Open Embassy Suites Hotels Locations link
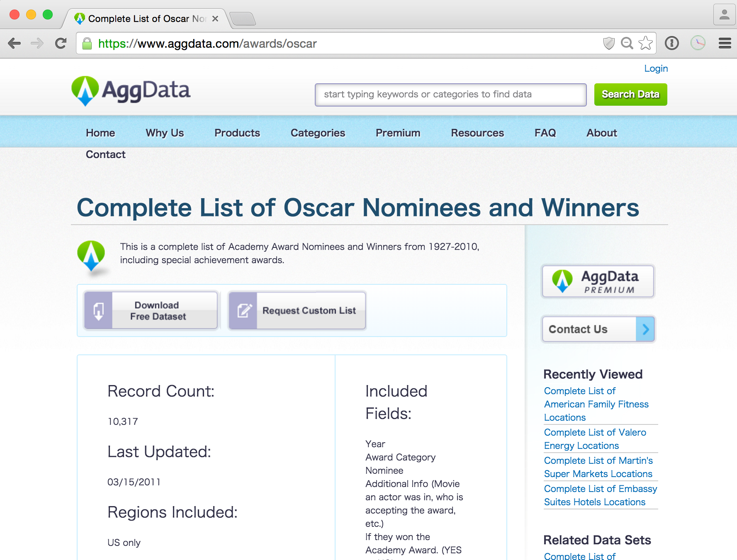This screenshot has height=560, width=737. (x=601, y=495)
